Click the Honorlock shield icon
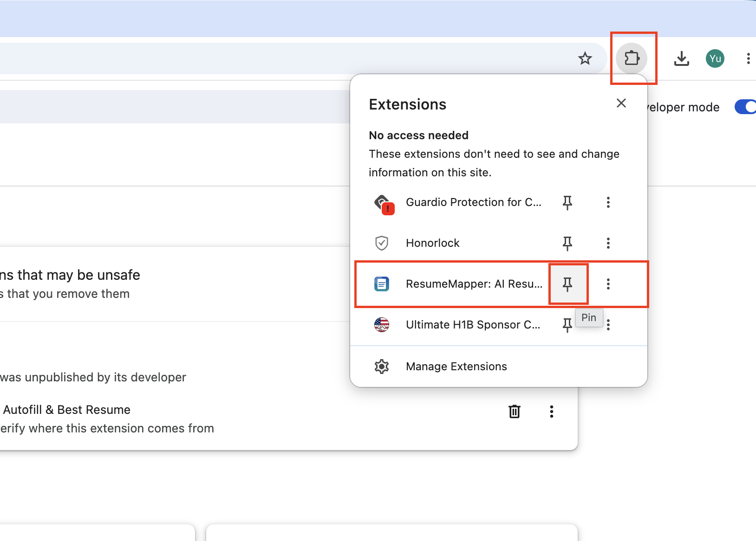Screen dimensions: 756x541 pyautogui.click(x=382, y=243)
